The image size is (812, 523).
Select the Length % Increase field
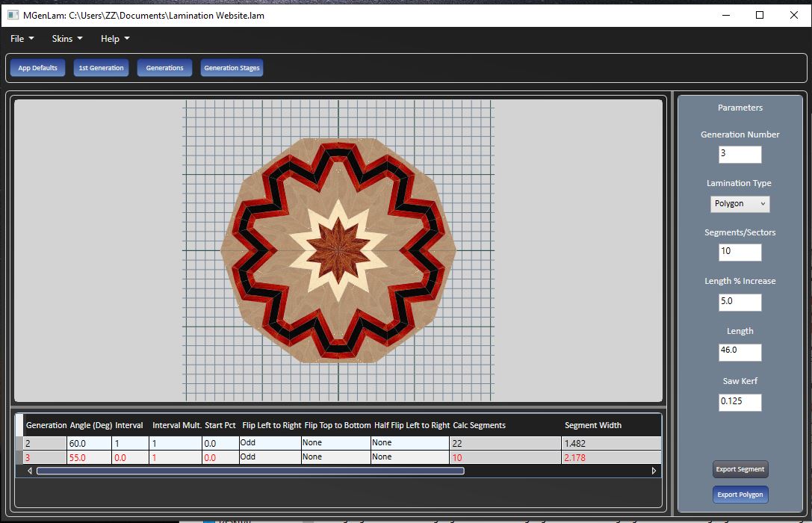(x=740, y=303)
